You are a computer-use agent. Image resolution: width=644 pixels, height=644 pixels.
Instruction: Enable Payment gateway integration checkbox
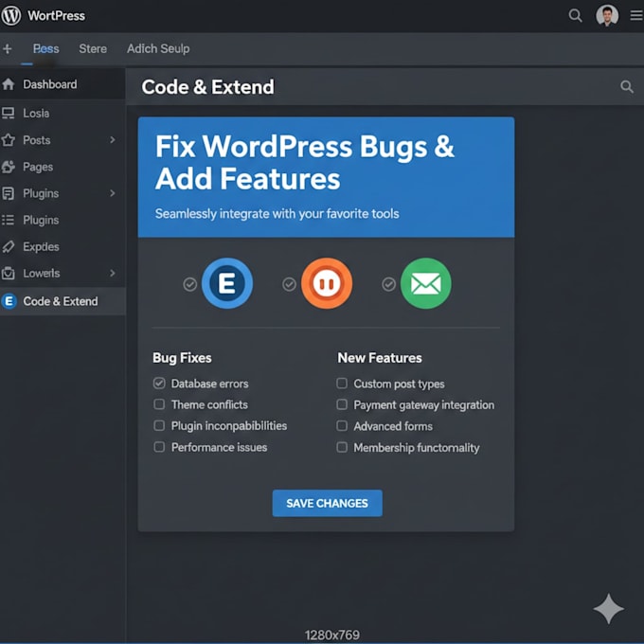pos(342,404)
